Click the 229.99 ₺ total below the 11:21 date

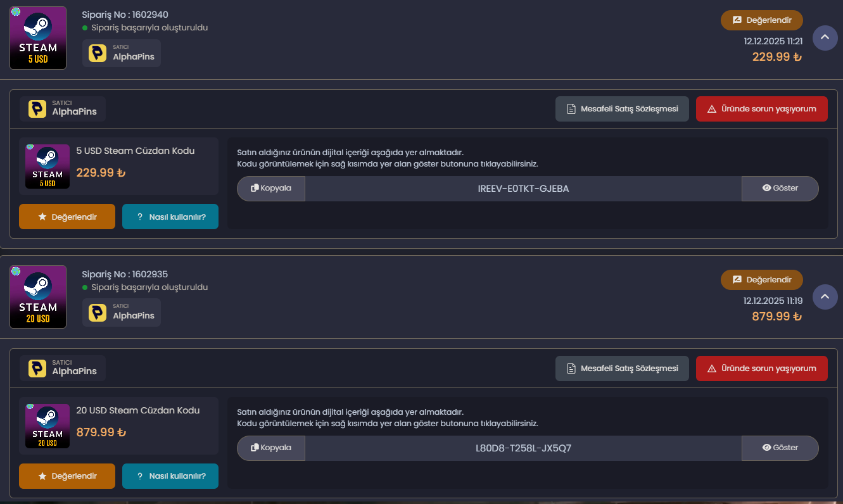[777, 57]
